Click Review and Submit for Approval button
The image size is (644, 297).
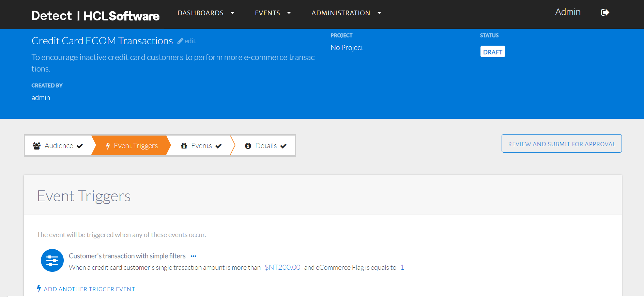click(x=562, y=143)
